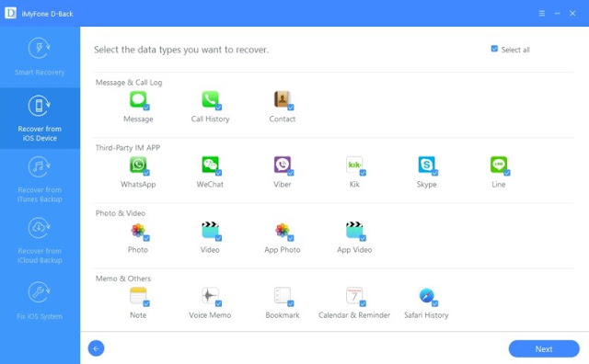Select the Kik app icon
Screen dimensions: 589x364
coord(354,165)
